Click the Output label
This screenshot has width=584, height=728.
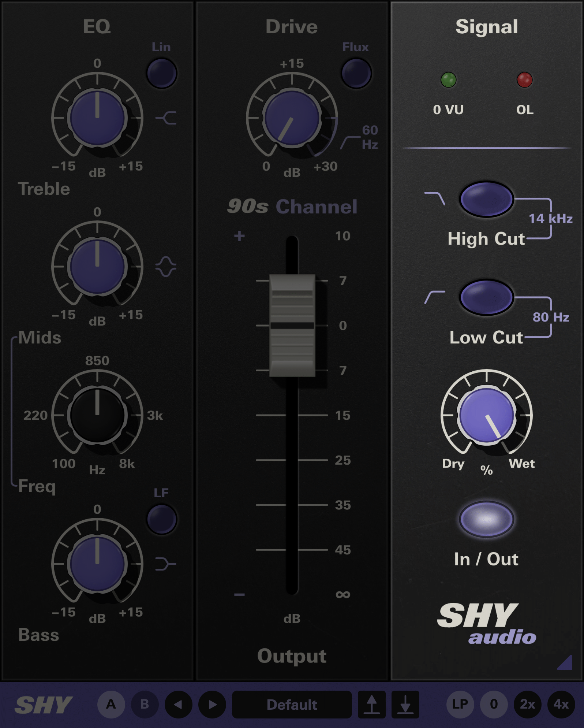pyautogui.click(x=292, y=656)
